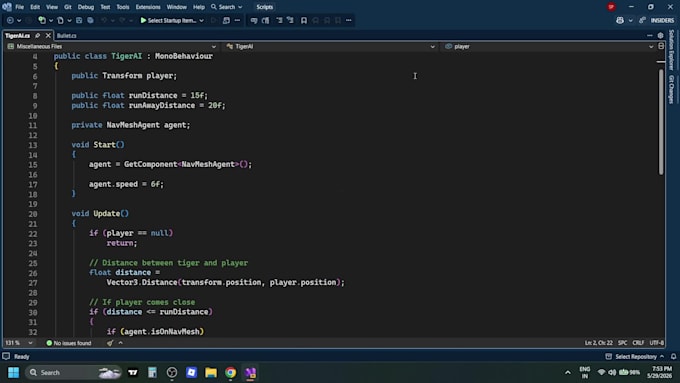Click the increase indent icon
The height and width of the screenshot is (383, 680).
[290, 20]
